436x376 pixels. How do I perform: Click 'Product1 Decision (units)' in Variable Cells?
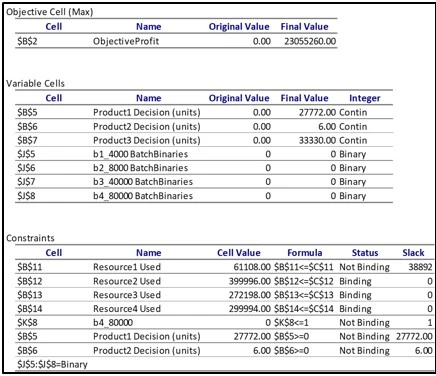click(x=147, y=112)
